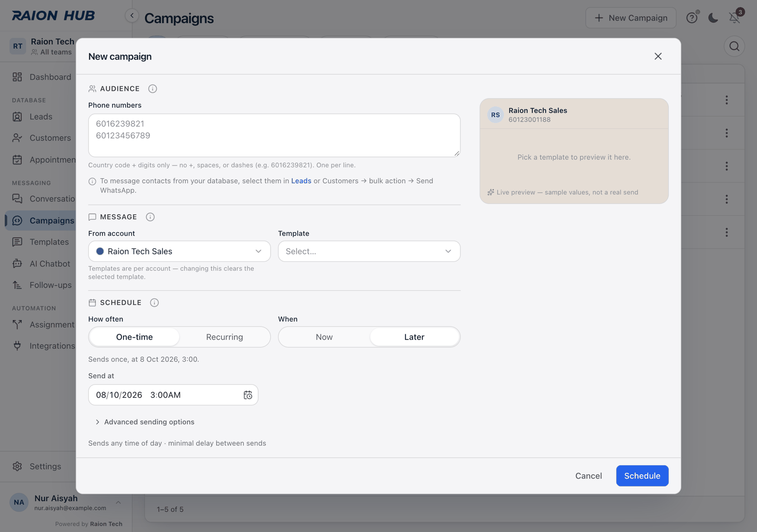757x532 pixels.
Task: Click the Phone numbers text area
Action: point(274,135)
